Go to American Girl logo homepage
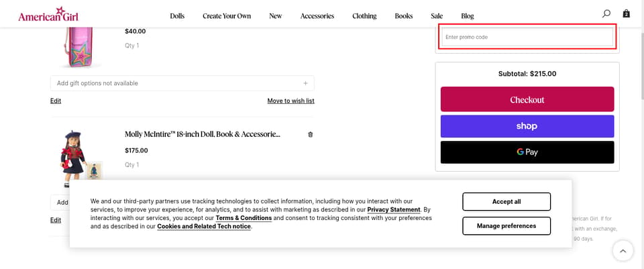644x269 pixels. pos(48,14)
